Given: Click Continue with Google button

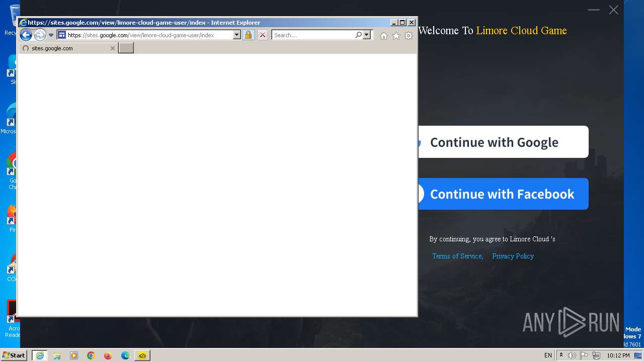Looking at the screenshot, I should click(503, 142).
